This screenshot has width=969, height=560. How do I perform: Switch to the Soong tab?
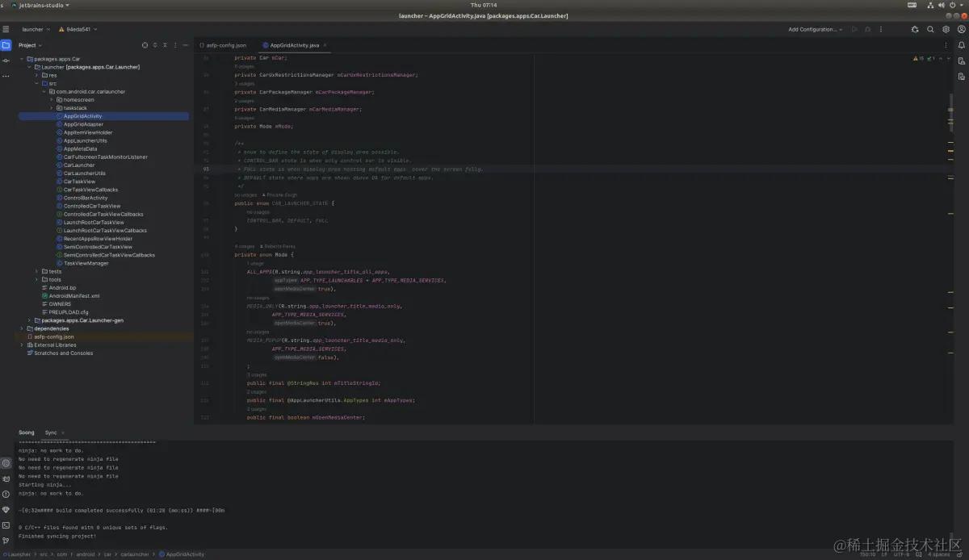point(27,433)
